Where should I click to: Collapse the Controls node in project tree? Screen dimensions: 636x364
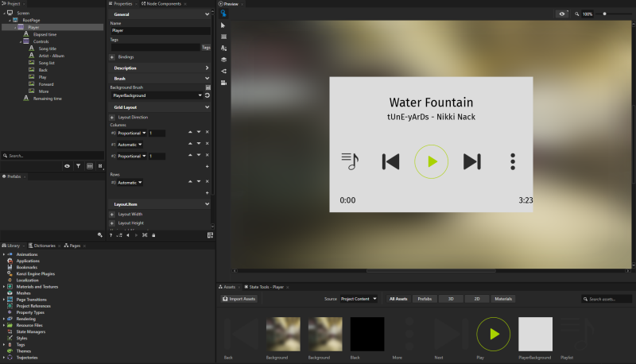click(x=21, y=41)
